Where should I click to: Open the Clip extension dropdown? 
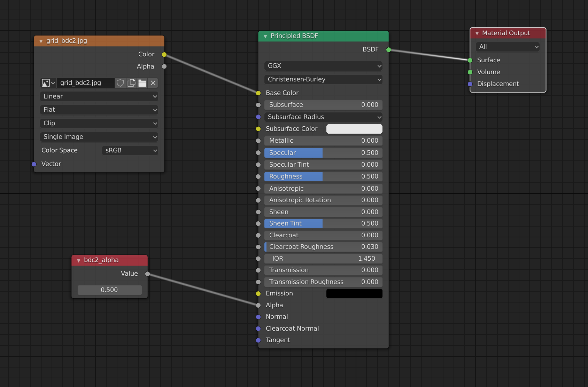point(99,123)
